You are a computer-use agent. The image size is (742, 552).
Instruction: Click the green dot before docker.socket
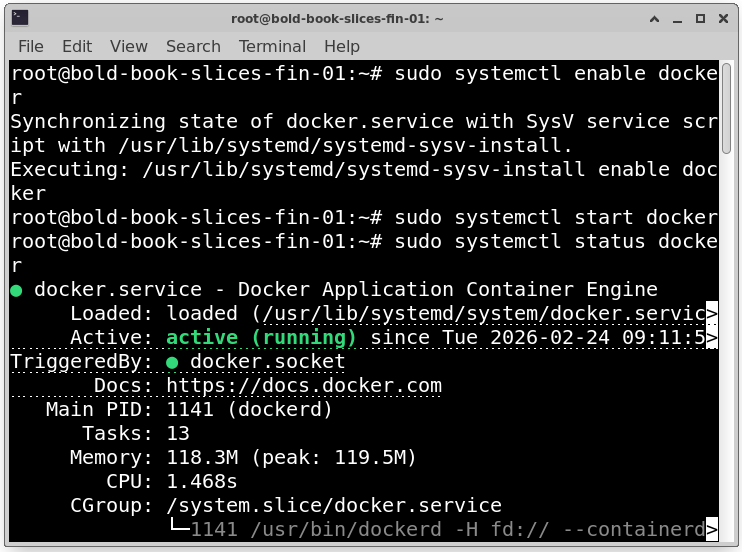(173, 362)
